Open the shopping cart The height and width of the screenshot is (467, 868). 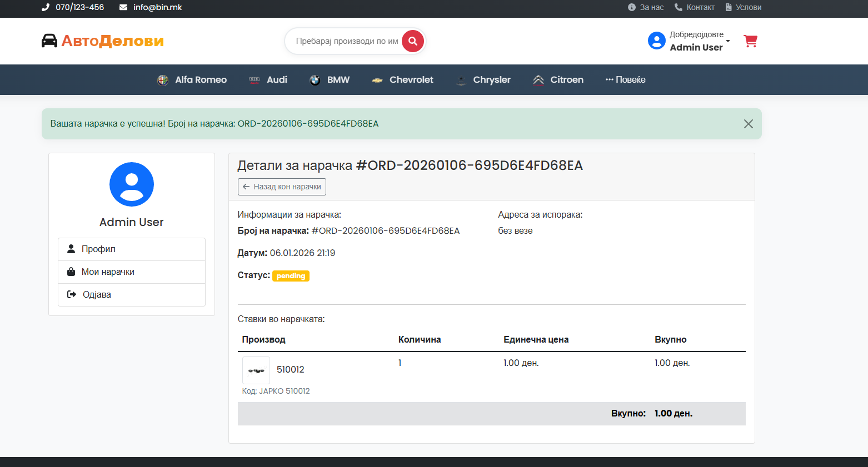click(750, 41)
